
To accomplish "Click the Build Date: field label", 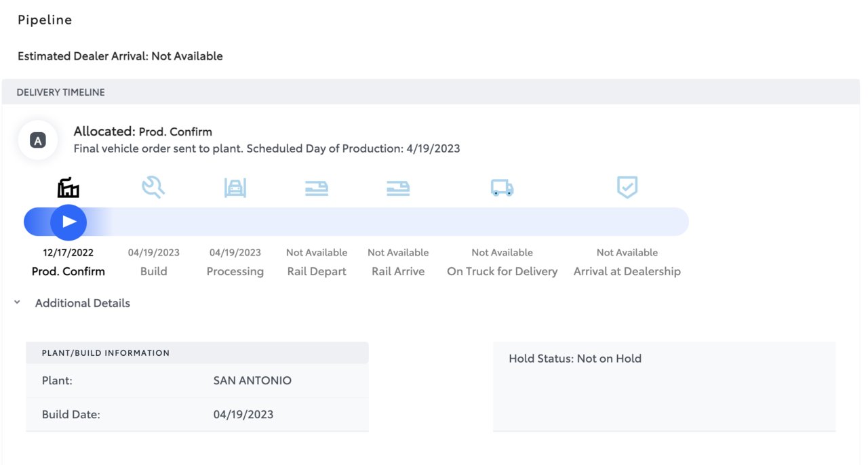I will (x=71, y=414).
